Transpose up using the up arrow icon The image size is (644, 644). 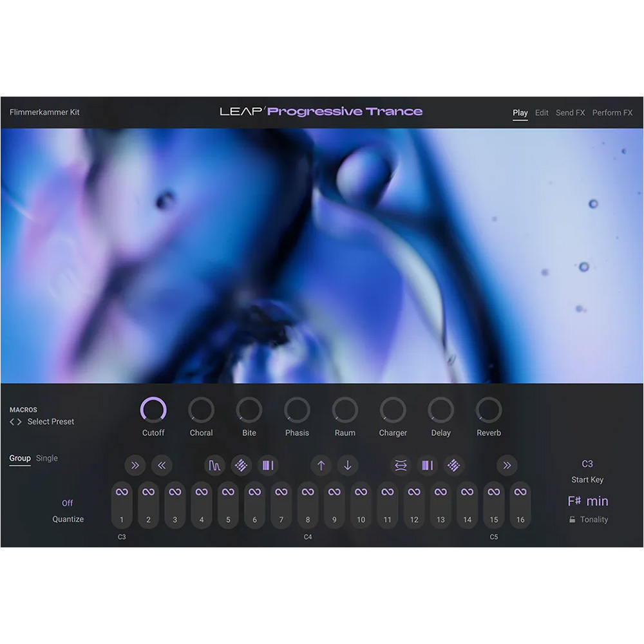click(321, 466)
